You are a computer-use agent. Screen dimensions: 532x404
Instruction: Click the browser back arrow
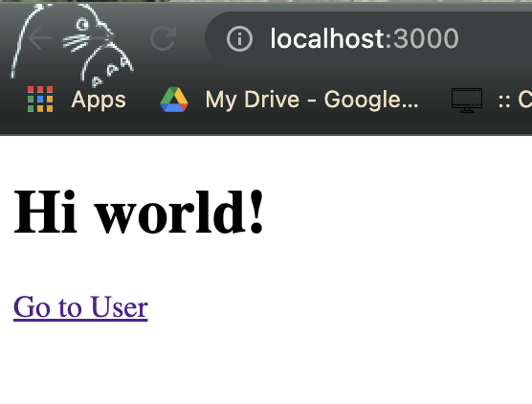click(40, 38)
